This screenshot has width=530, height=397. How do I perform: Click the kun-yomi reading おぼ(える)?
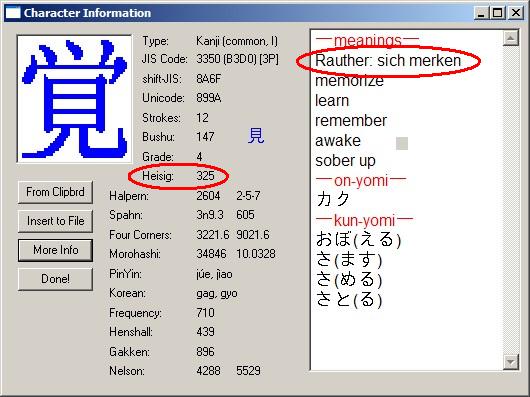pyautogui.click(x=358, y=240)
